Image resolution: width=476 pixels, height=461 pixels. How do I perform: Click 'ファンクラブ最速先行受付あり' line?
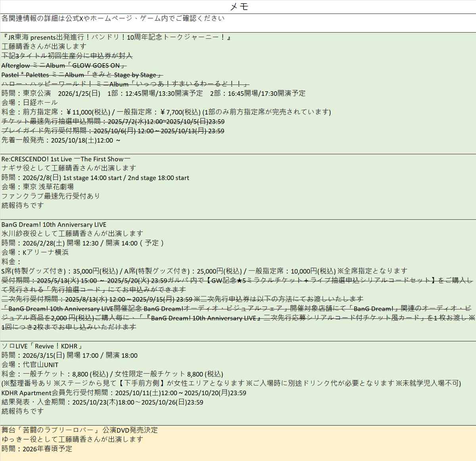tap(51, 196)
